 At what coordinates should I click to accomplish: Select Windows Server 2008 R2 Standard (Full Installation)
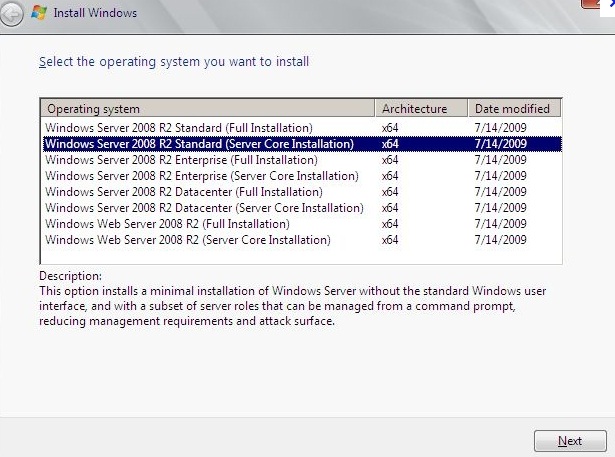click(x=179, y=128)
